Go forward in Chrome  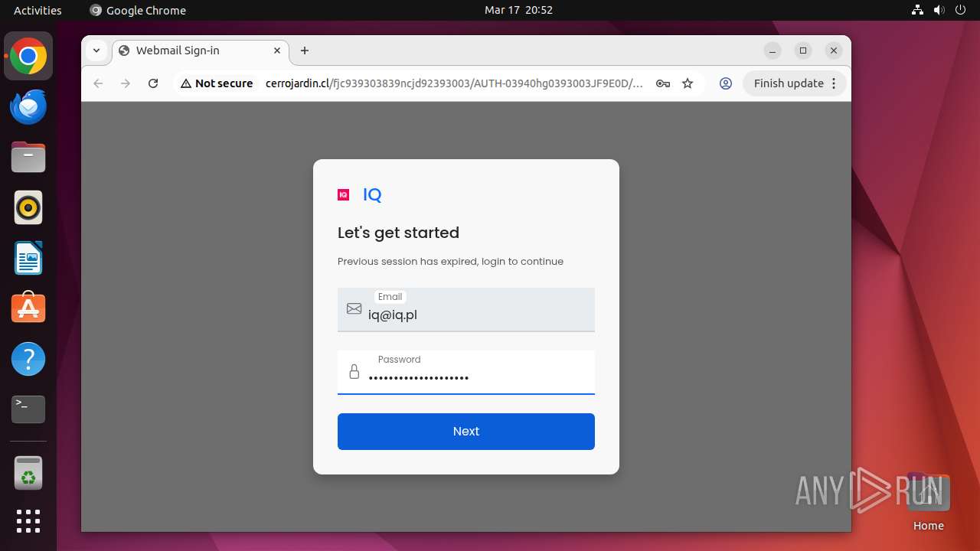(126, 83)
